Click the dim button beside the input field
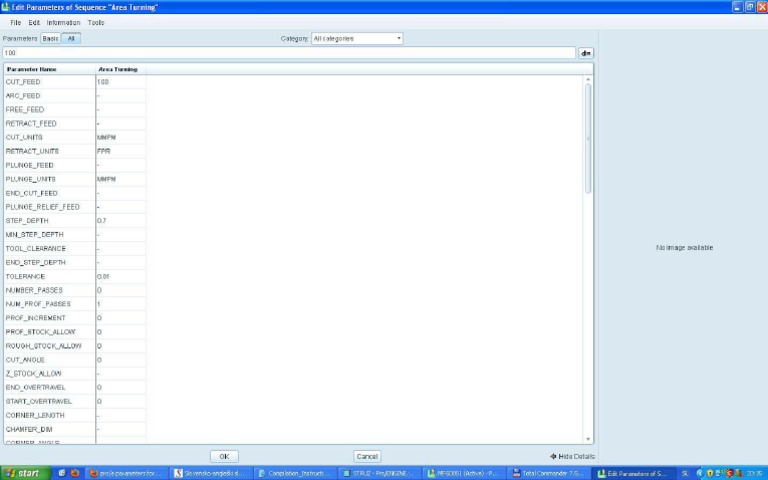This screenshot has height=480, width=768. [x=586, y=53]
